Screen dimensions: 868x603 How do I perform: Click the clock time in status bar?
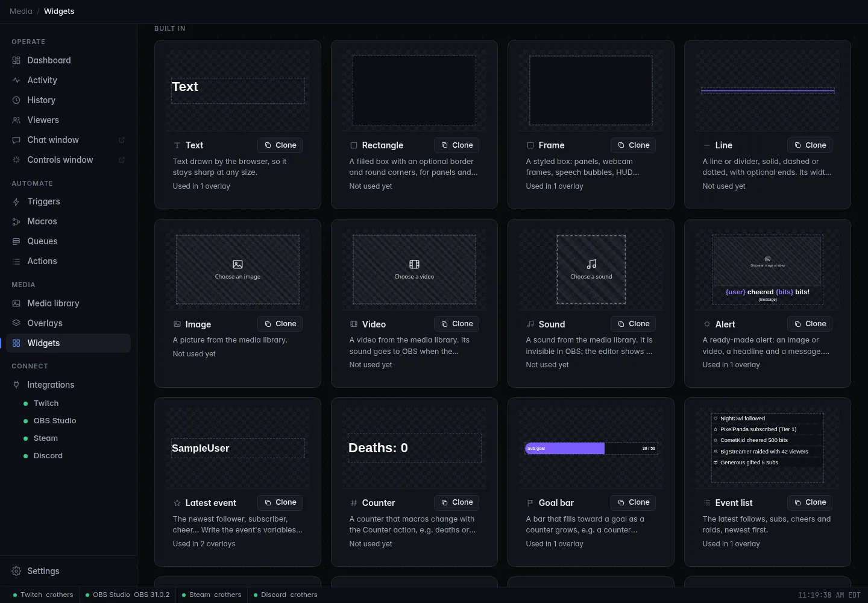pyautogui.click(x=829, y=595)
